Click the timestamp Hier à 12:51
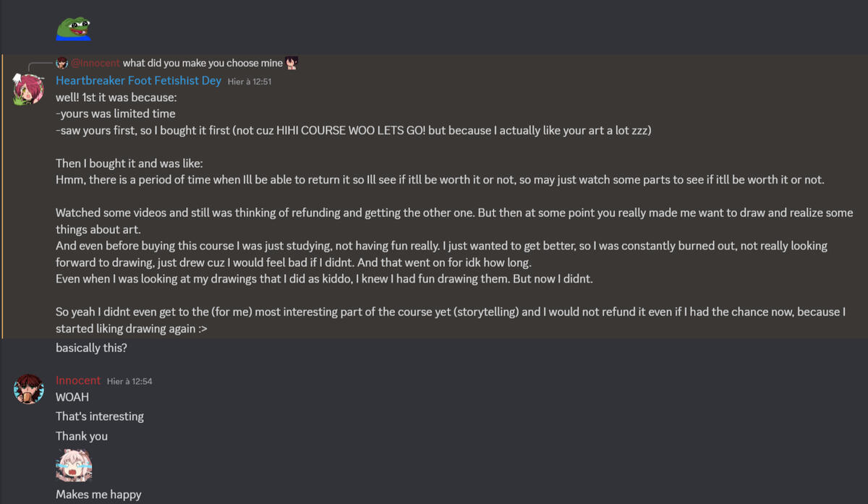 click(250, 82)
